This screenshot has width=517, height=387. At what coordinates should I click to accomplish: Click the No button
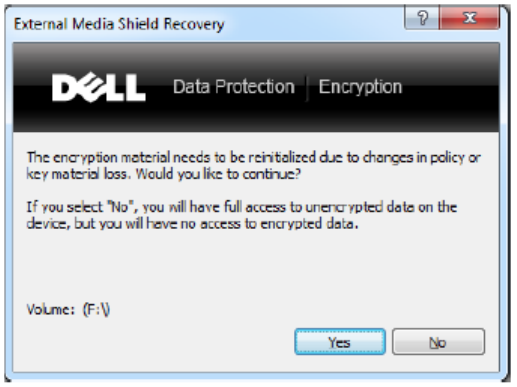coord(438,342)
